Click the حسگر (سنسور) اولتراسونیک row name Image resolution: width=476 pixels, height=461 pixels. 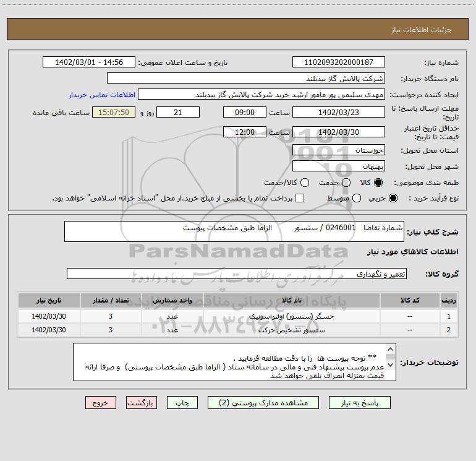[x=291, y=316]
